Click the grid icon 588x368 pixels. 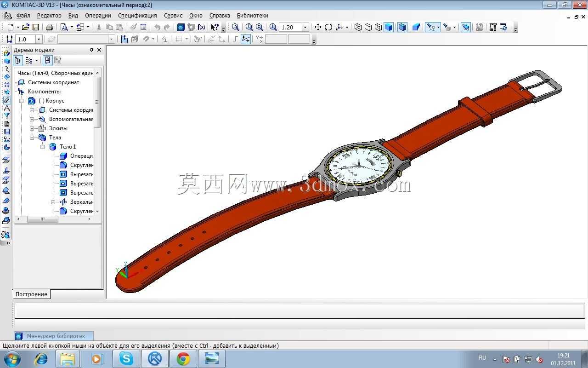(x=179, y=39)
